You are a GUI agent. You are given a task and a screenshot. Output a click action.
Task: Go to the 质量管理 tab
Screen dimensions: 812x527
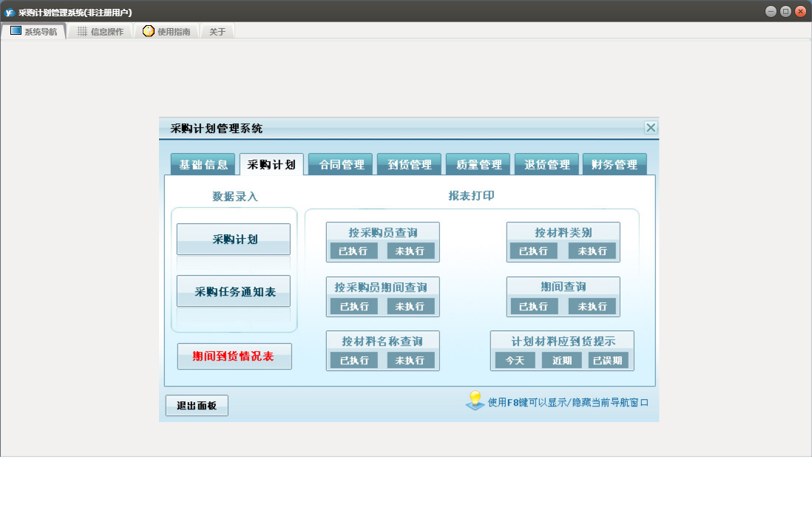[478, 165]
